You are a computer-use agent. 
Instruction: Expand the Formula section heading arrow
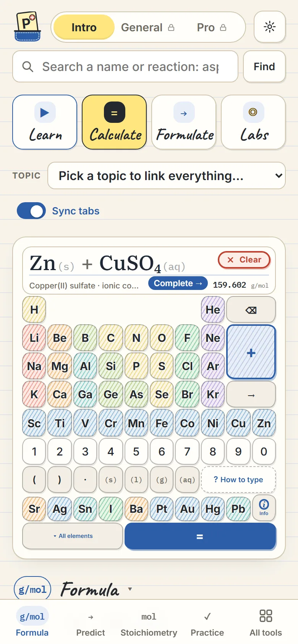coord(130,589)
